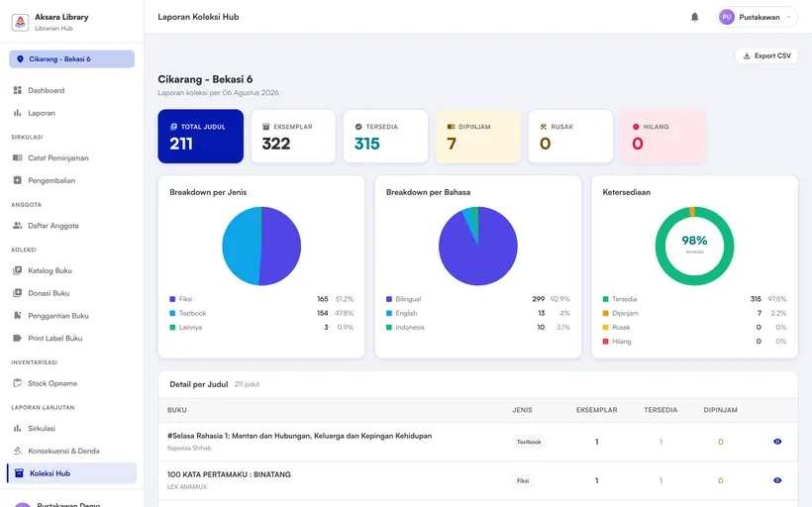Export the report with Export CSV
Image resolution: width=812 pixels, height=507 pixels.
[x=767, y=55]
